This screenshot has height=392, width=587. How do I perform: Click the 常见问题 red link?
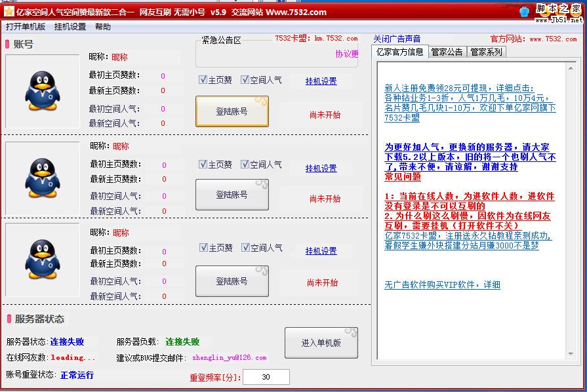tap(403, 176)
